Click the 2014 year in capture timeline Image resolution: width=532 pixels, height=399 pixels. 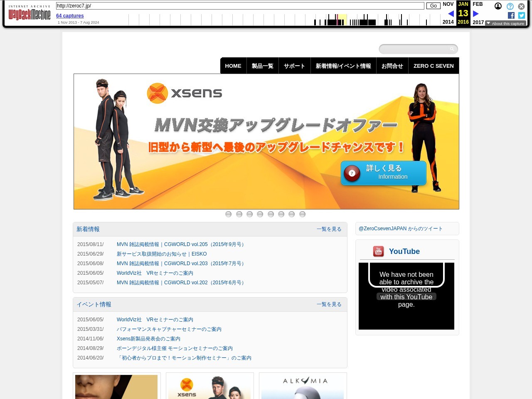[x=448, y=22]
